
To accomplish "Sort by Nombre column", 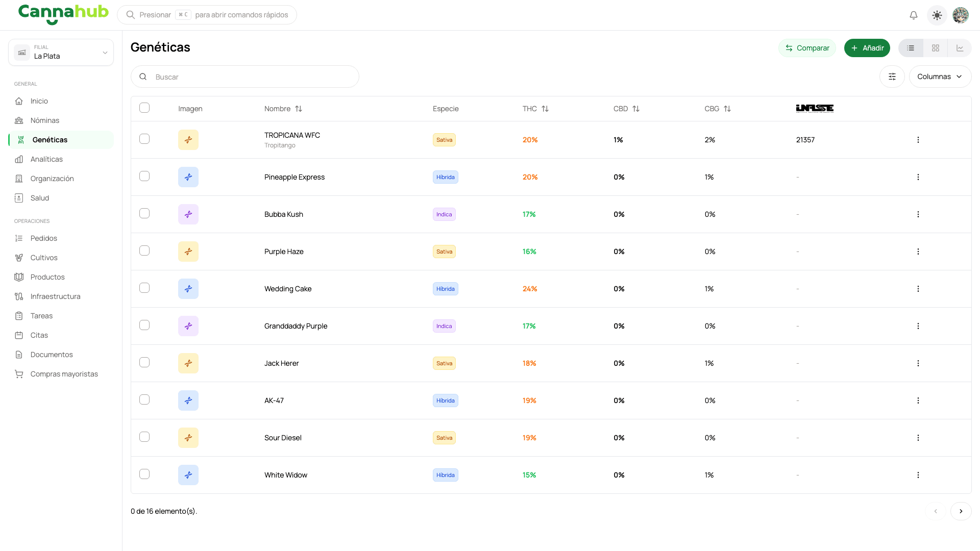I will click(x=283, y=109).
